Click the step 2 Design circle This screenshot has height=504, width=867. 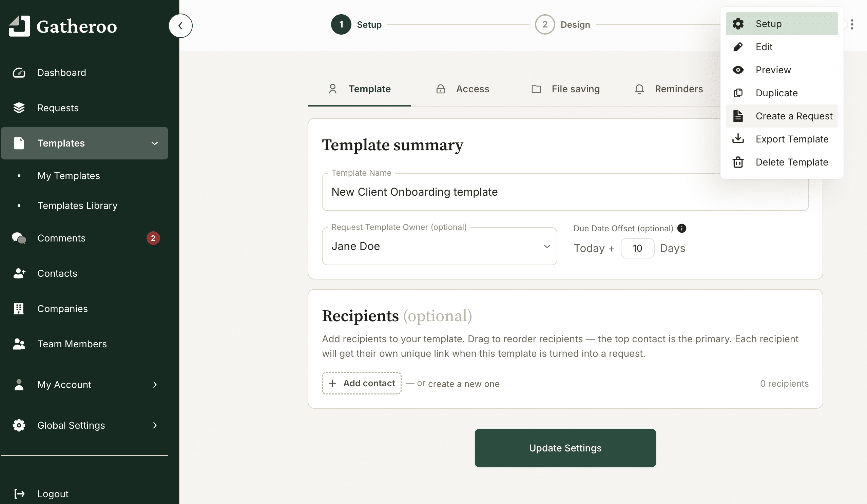pos(545,24)
